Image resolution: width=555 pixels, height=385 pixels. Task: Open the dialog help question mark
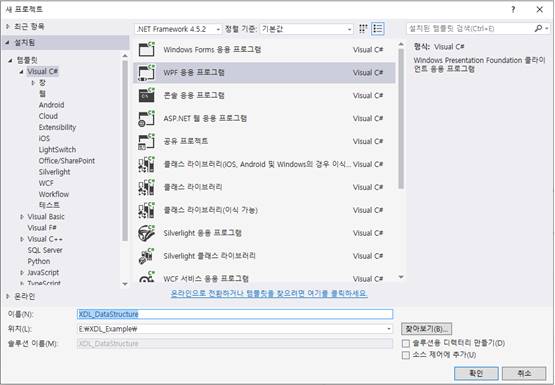(513, 10)
